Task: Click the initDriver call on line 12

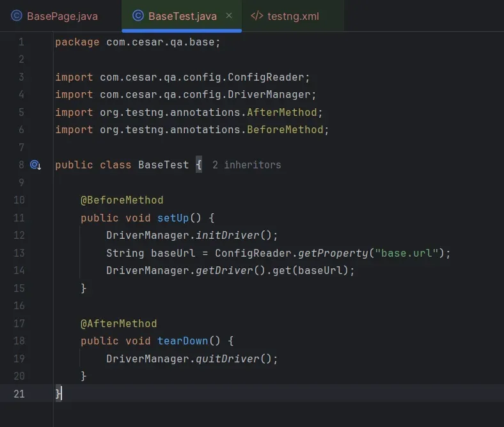Action: tap(227, 235)
